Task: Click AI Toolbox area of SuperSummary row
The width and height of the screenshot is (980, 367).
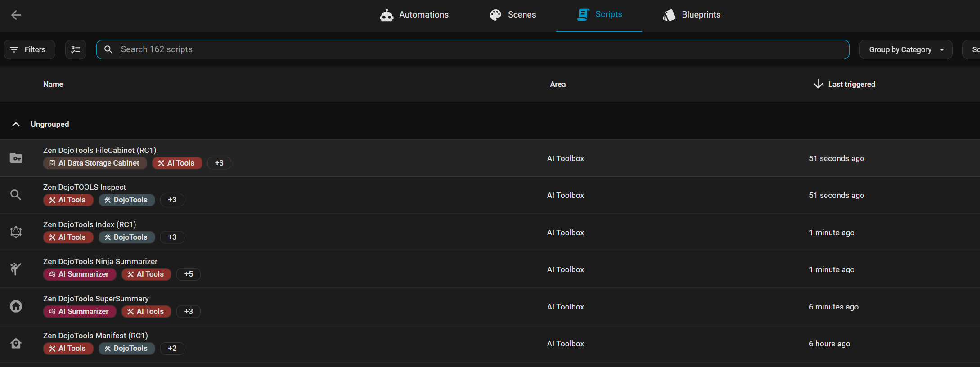Action: pyautogui.click(x=566, y=307)
